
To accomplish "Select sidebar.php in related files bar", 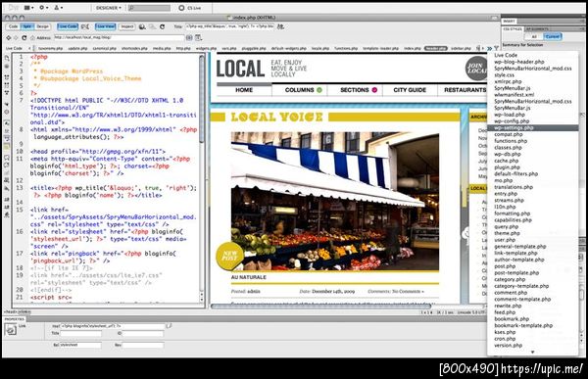I will pos(461,48).
